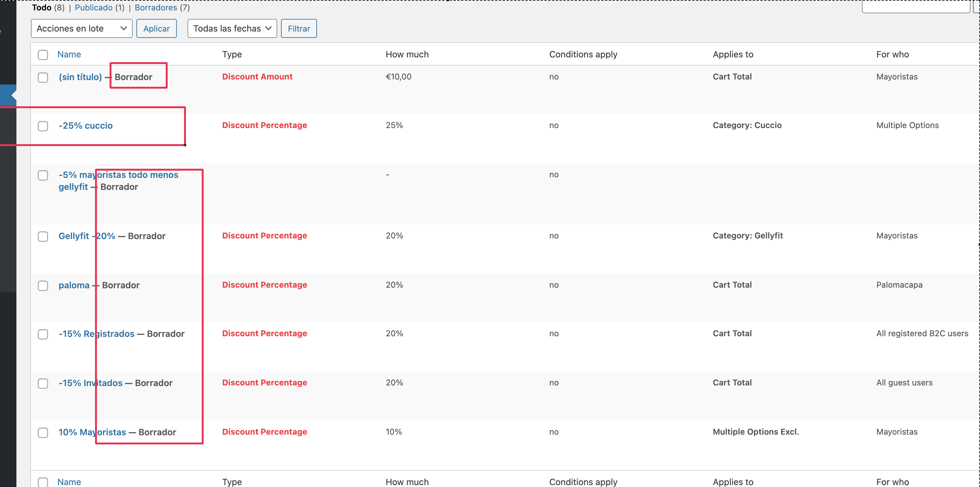
Task: Click the 10% How much value
Action: pyautogui.click(x=394, y=431)
